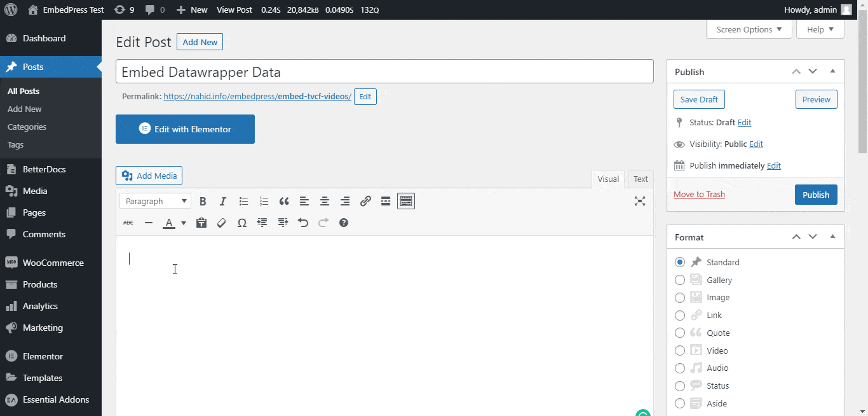This screenshot has width=868, height=416.
Task: Open Dashboard in the sidebar
Action: click(51, 38)
